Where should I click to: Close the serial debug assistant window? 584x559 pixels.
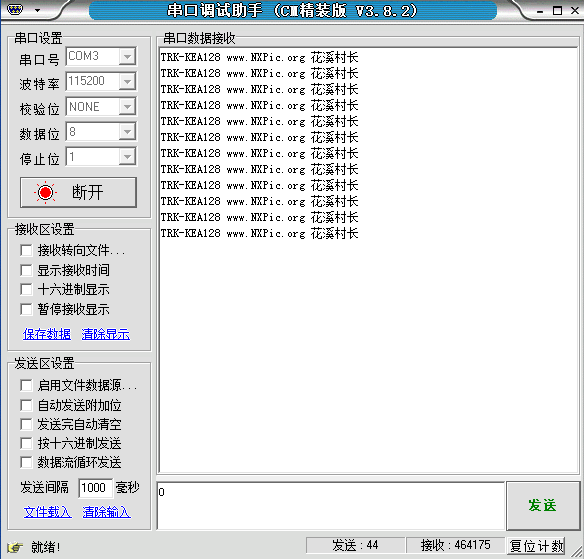pos(575,10)
